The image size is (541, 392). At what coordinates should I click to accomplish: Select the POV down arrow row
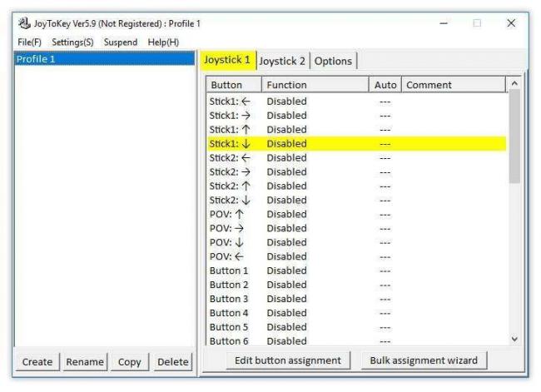tap(357, 242)
